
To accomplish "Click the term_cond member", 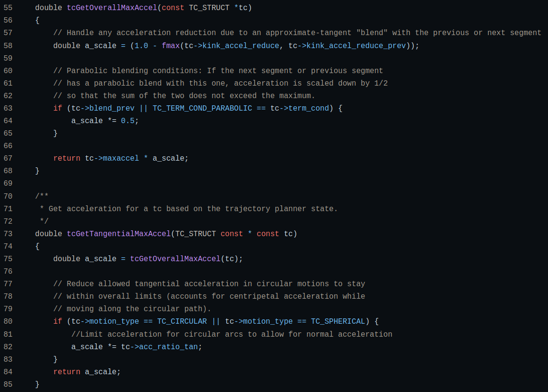I will [x=309, y=108].
